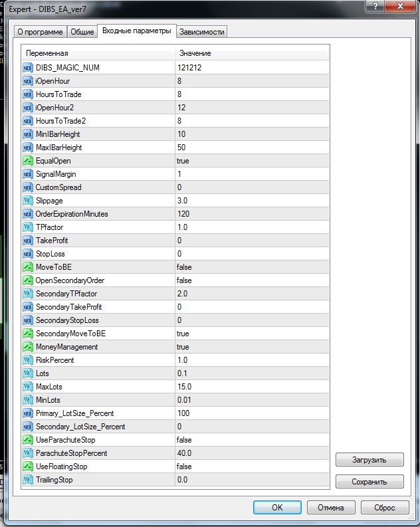
Task: Click the boolean icon beside MoneyManagement
Action: pyautogui.click(x=28, y=347)
